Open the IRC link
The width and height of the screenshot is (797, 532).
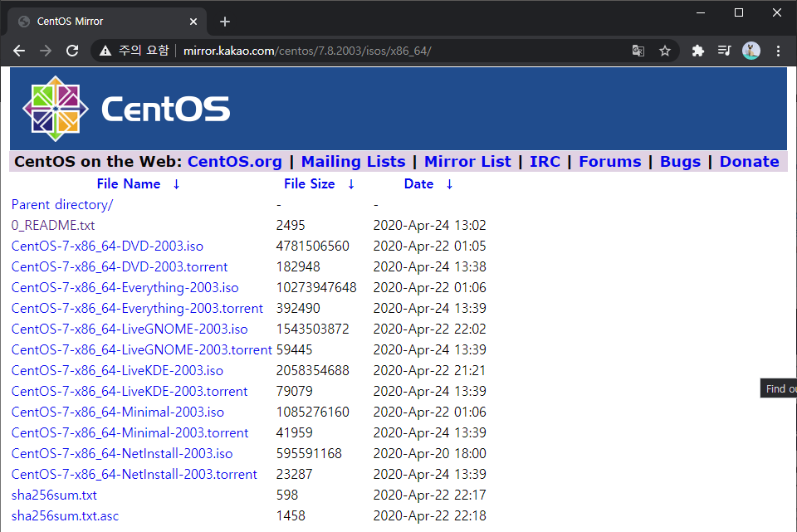(545, 162)
